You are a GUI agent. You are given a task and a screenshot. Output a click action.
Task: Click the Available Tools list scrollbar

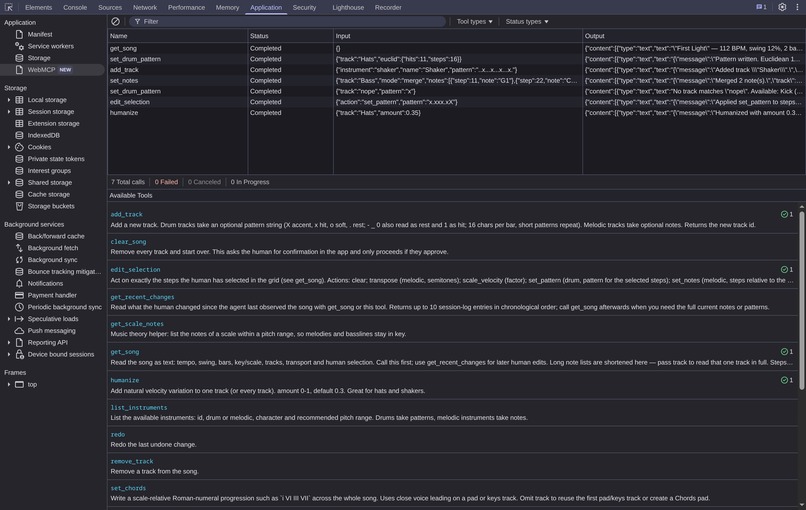(x=801, y=301)
